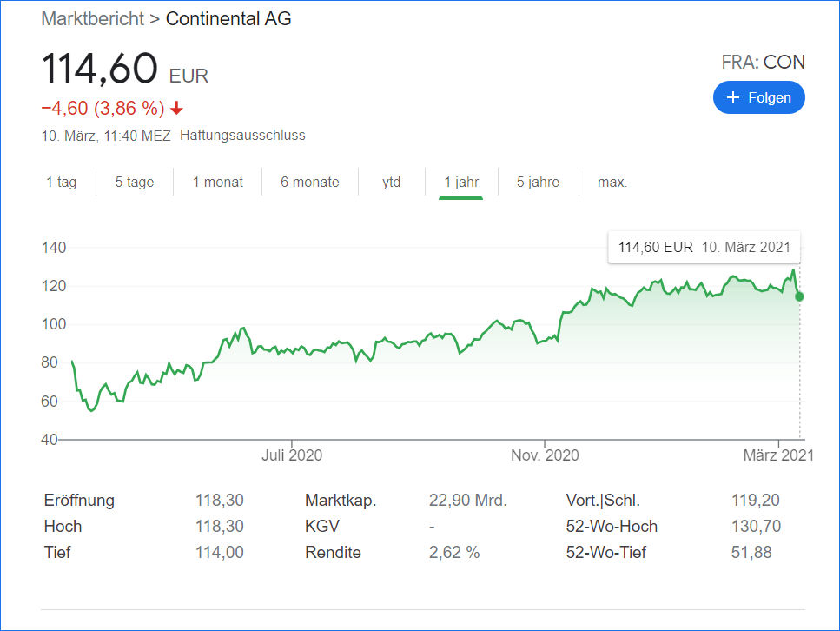Click the 114,60 EUR chart tooltip
This screenshot has width=840, height=631.
pyautogui.click(x=704, y=247)
